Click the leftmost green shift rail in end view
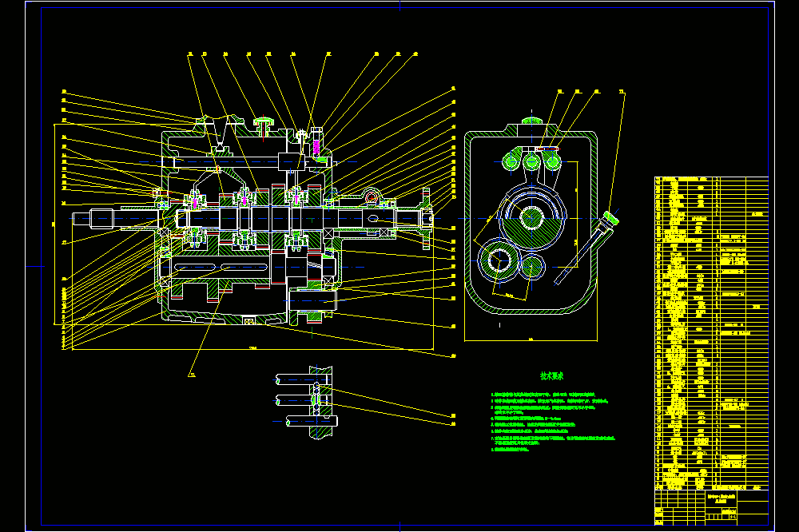Screen dimensions: 799x532 (x=510, y=163)
